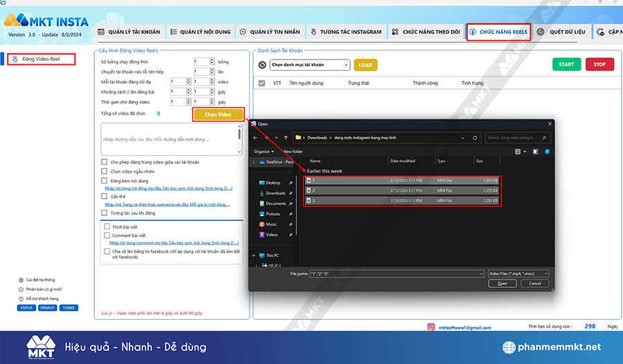Click the blue help icon in Open dialog
This screenshot has width=623, height=364.
point(547,152)
